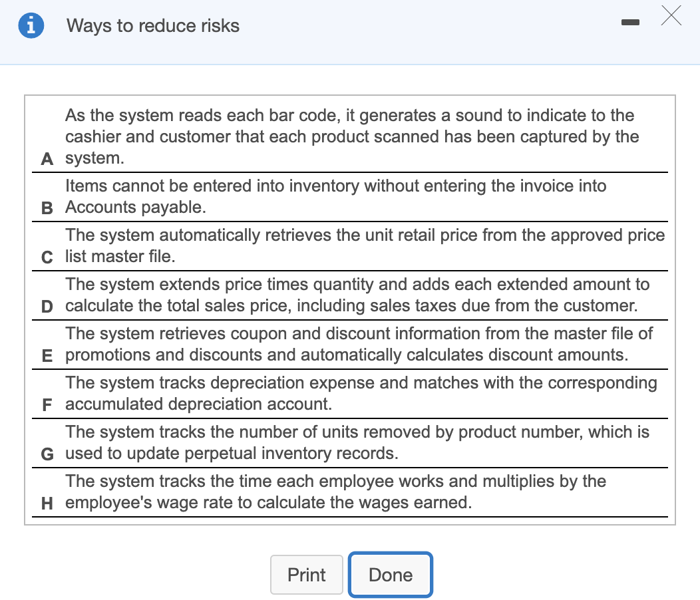Screen dimensions: 700x600
Task: Click the label letter H
Action: point(46,504)
